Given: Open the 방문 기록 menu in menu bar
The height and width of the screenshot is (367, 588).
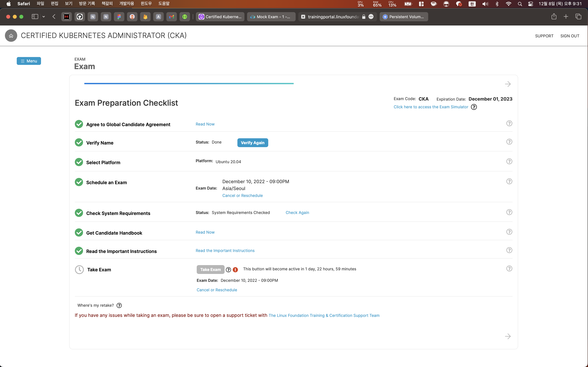Looking at the screenshot, I should [x=87, y=4].
